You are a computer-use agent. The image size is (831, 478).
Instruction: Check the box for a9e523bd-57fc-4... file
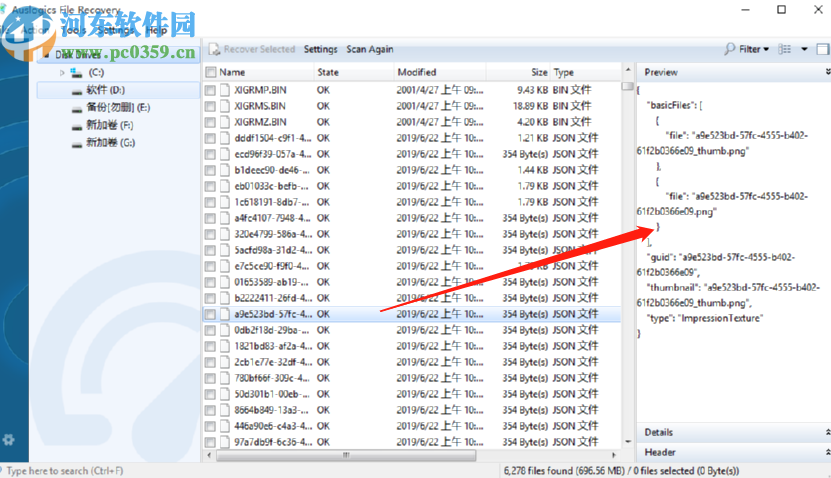click(x=210, y=314)
